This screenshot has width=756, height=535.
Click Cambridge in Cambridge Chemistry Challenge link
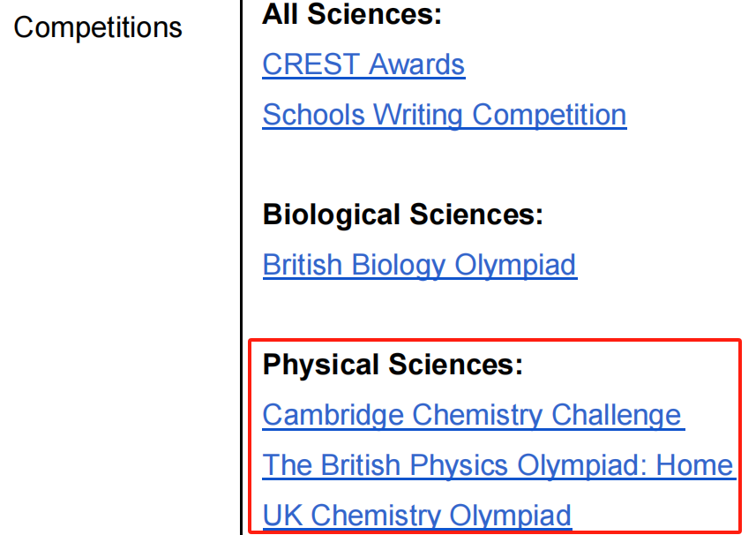coord(333,415)
